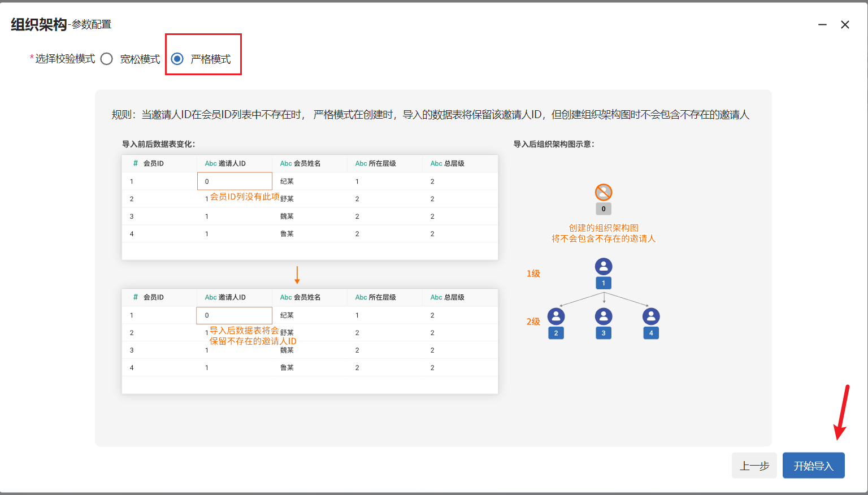Click the user icon above badge 4
This screenshot has height=495, width=868.
(651, 316)
